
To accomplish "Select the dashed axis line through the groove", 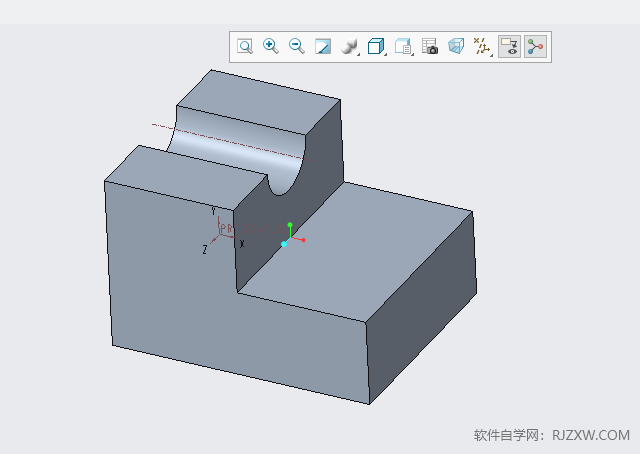I will coord(231,142).
